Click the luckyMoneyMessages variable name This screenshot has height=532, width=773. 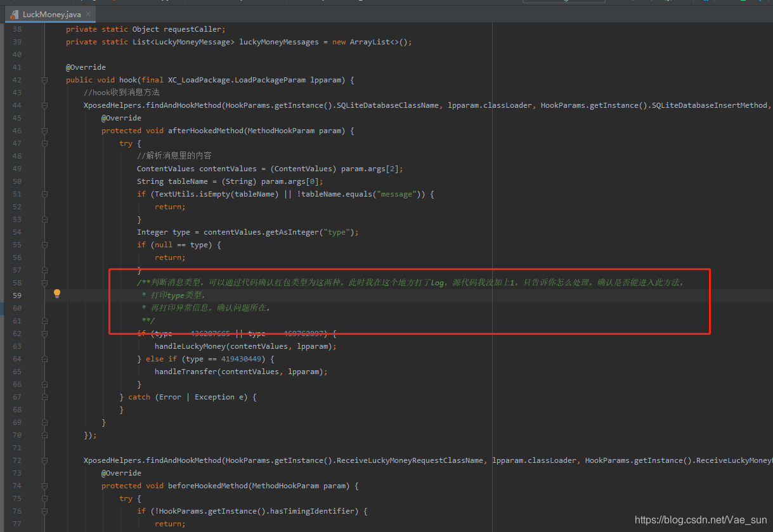pos(279,42)
